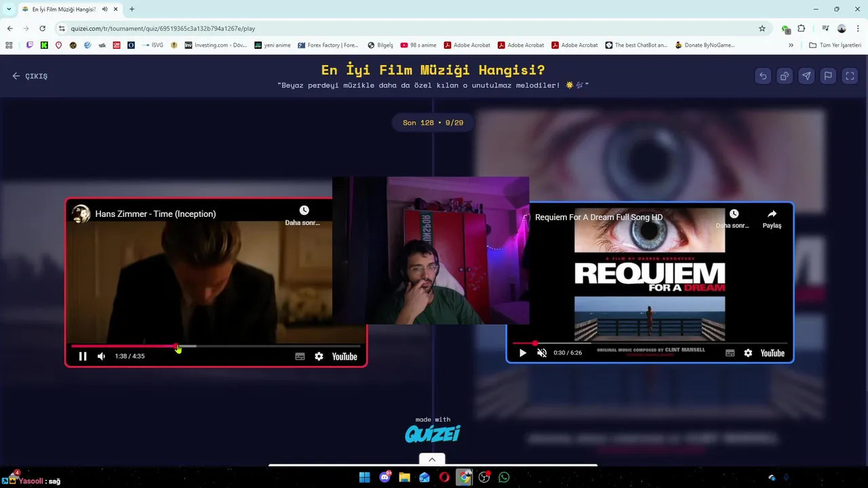The image size is (868, 488).
Task: Open Requiem For A Dream Full Song title
Action: click(x=599, y=217)
